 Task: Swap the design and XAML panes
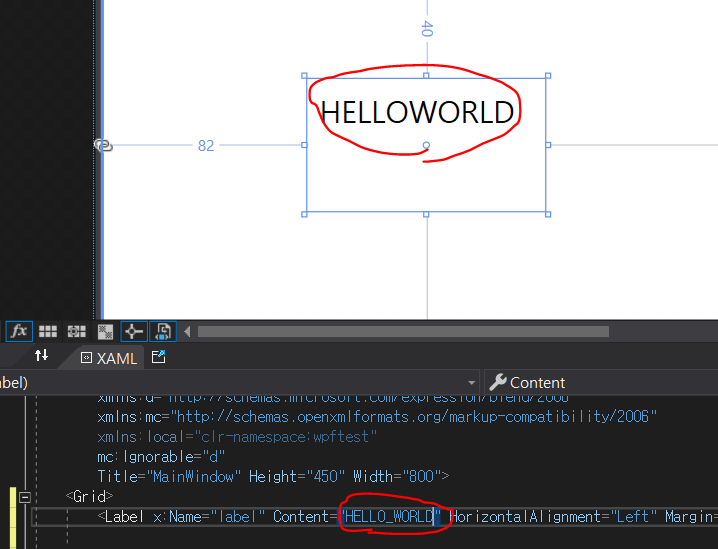41,355
